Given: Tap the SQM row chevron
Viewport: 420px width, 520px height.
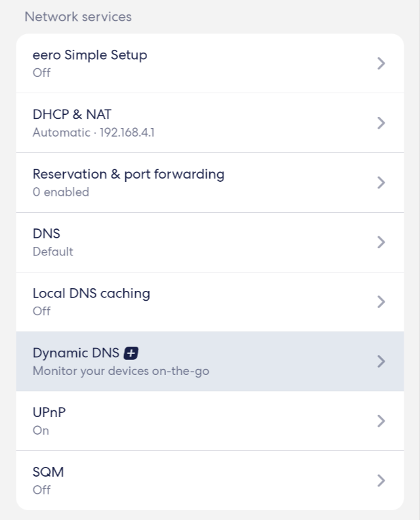Looking at the screenshot, I should pyautogui.click(x=381, y=480).
